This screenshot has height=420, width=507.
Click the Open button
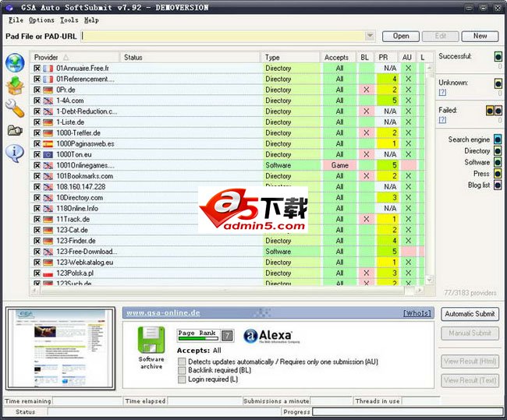tap(401, 36)
